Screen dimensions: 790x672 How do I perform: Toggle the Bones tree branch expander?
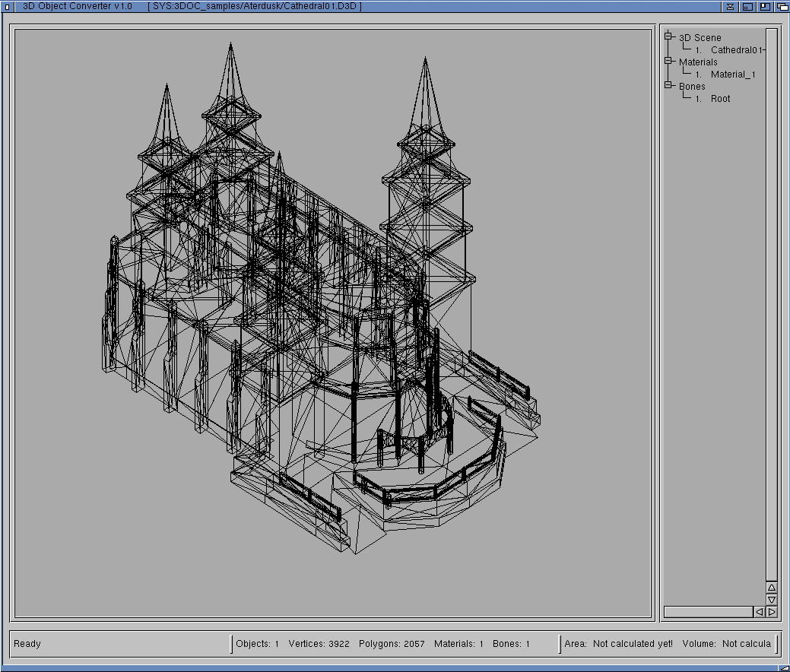pos(669,85)
